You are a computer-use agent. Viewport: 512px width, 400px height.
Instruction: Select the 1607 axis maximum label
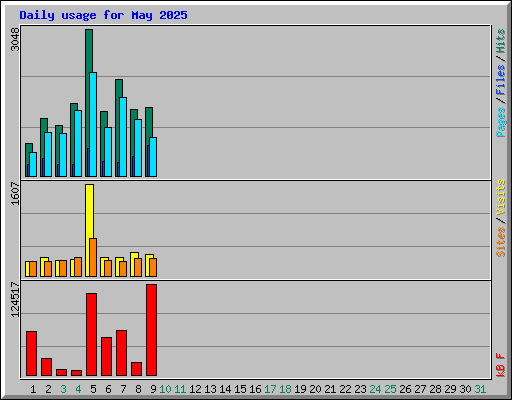point(15,193)
